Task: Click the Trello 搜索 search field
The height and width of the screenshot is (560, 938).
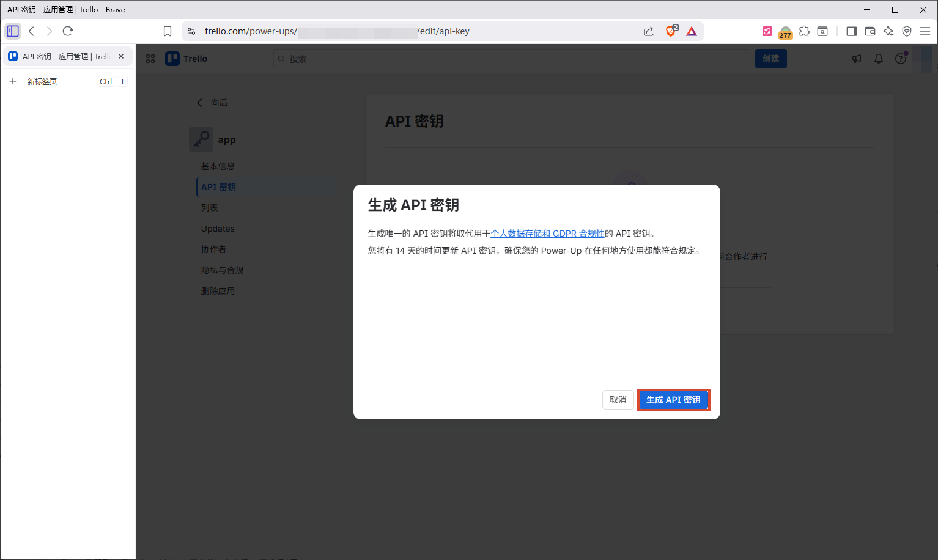Action: 511,59
